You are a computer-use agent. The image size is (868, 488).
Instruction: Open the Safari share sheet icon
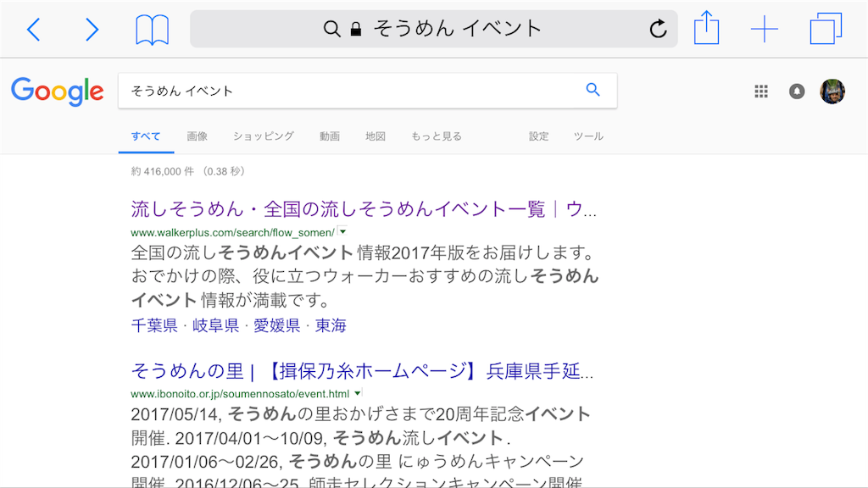(706, 28)
